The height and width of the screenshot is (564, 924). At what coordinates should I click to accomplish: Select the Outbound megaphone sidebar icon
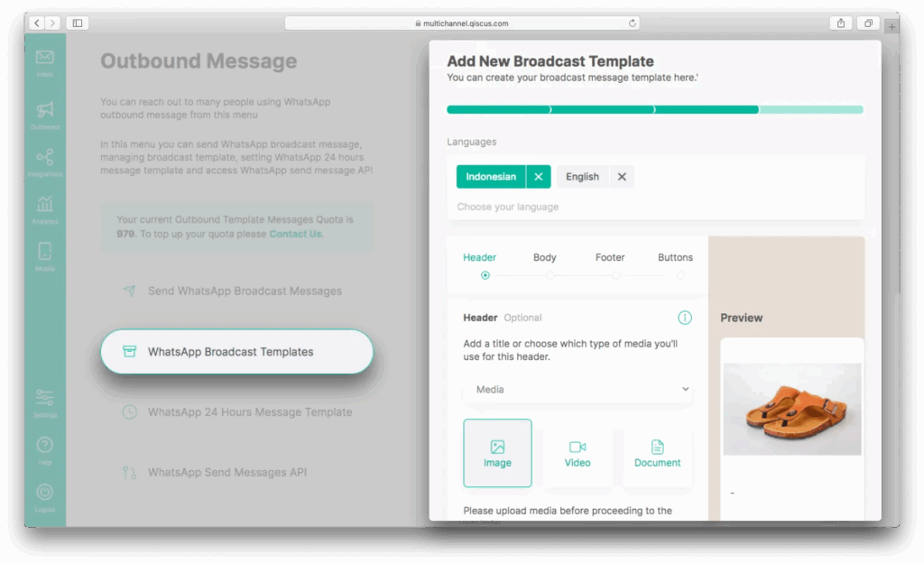point(45,111)
